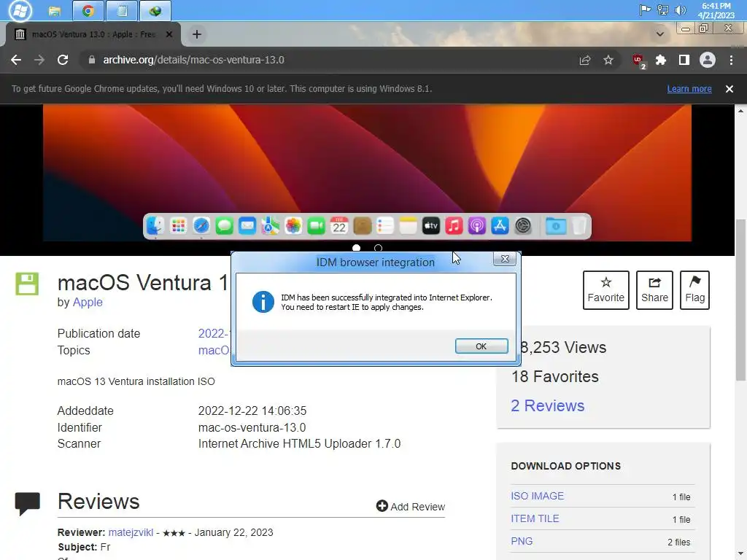Open reviewer matejzvikl's profile link
This screenshot has width=747, height=560.
[x=131, y=532]
